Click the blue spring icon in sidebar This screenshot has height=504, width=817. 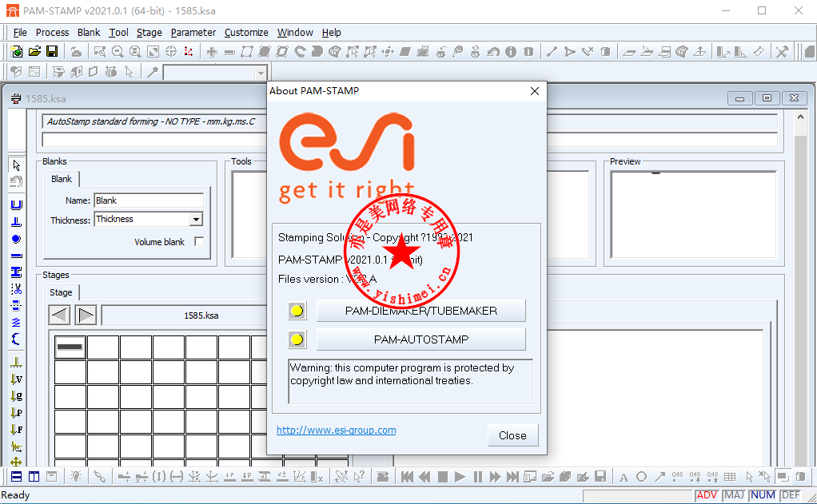click(x=16, y=323)
